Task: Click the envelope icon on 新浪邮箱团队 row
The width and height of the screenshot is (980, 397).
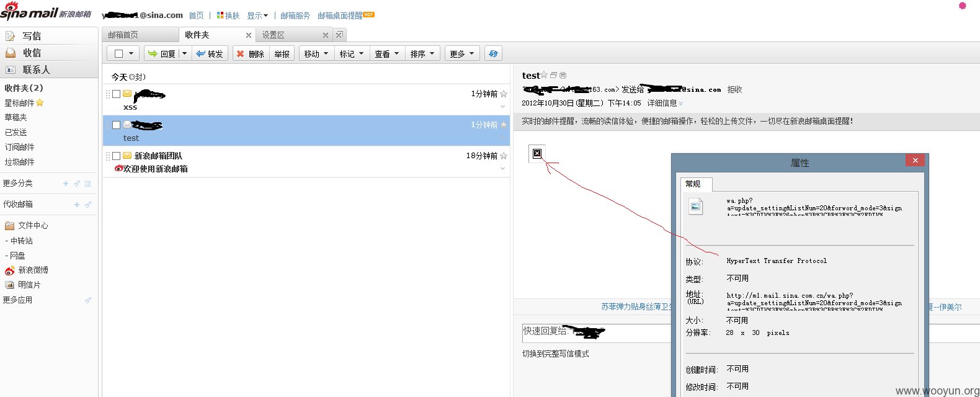Action: tap(127, 156)
